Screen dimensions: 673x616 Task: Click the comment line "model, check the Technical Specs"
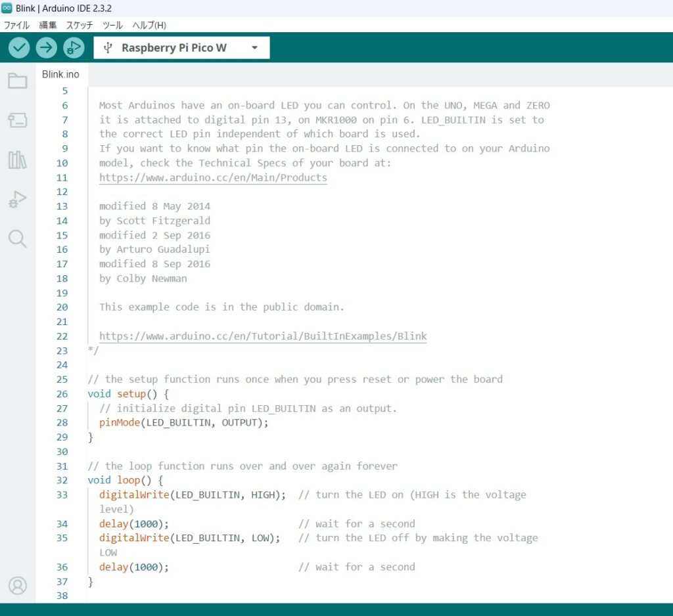coord(245,163)
